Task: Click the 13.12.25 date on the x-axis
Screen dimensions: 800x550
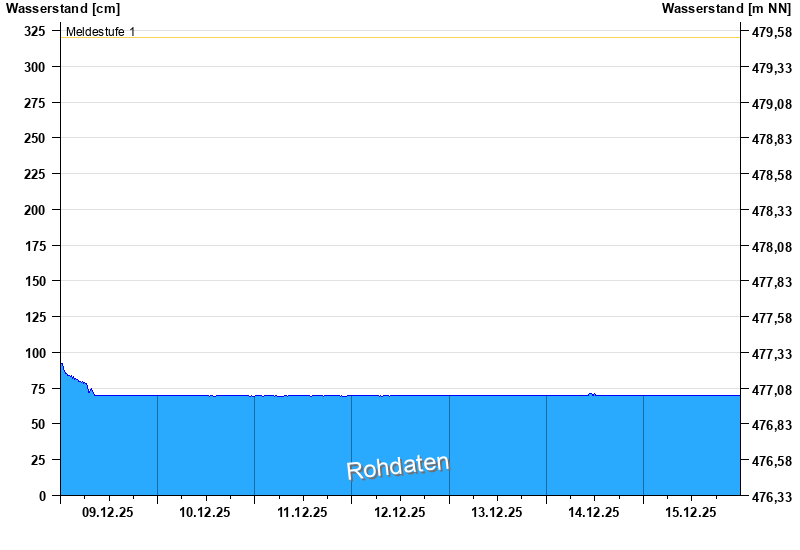Action: pyautogui.click(x=497, y=512)
